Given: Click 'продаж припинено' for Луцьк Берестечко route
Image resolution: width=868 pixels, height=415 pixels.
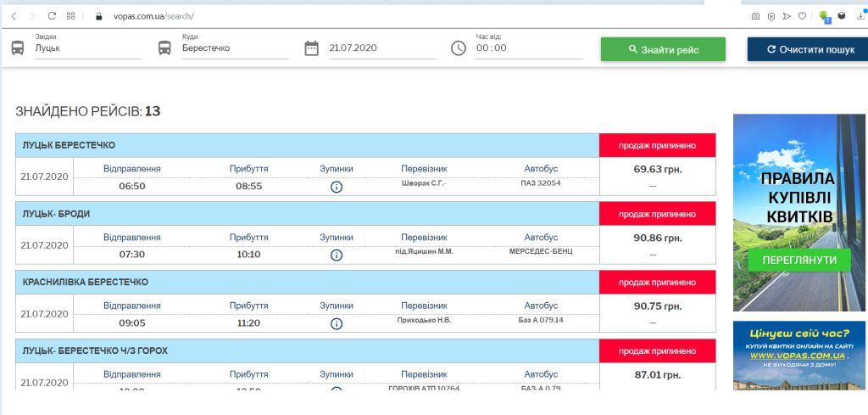Looking at the screenshot, I should (657, 145).
